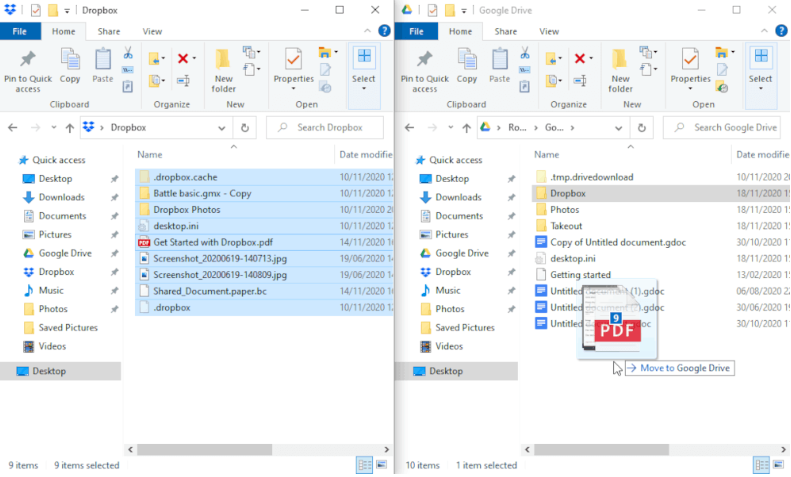The height and width of the screenshot is (477, 791).
Task: Open Get Started with Dropbox.pdf file
Action: (213, 242)
